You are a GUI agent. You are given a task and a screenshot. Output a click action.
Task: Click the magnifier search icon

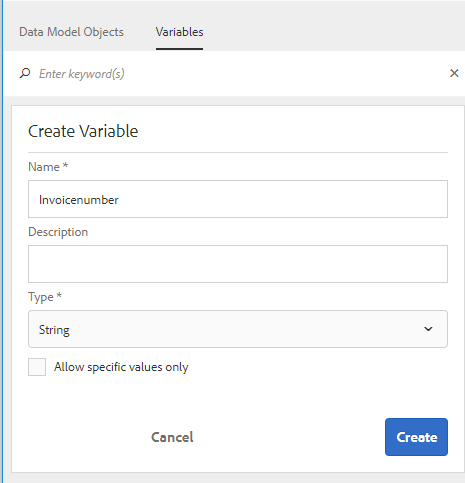(x=25, y=73)
